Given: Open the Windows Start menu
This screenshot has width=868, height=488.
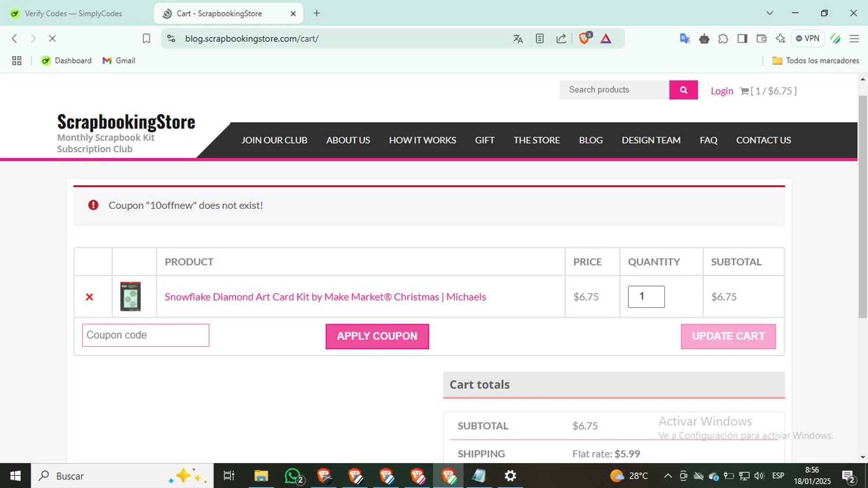Looking at the screenshot, I should (x=16, y=476).
